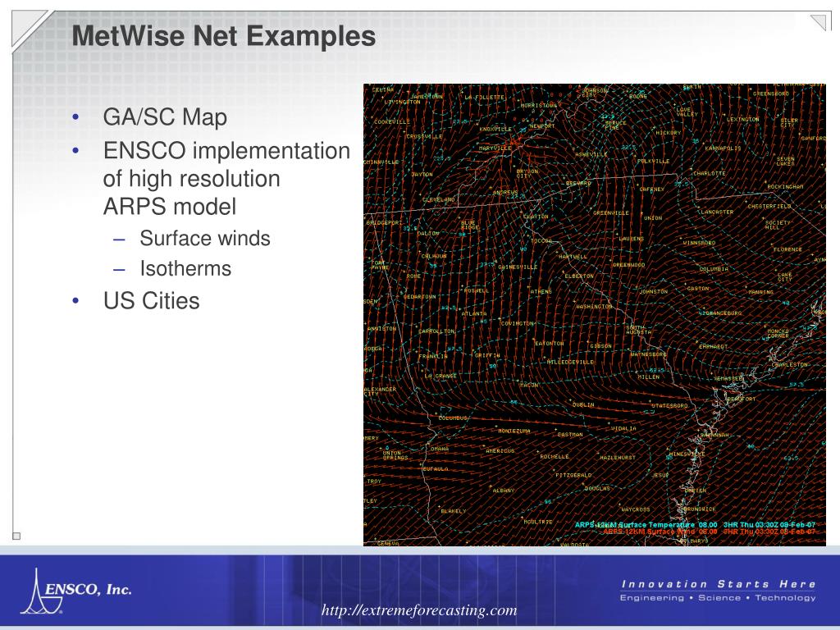Click MACON label on the map
840x630 pixels.
(529, 385)
